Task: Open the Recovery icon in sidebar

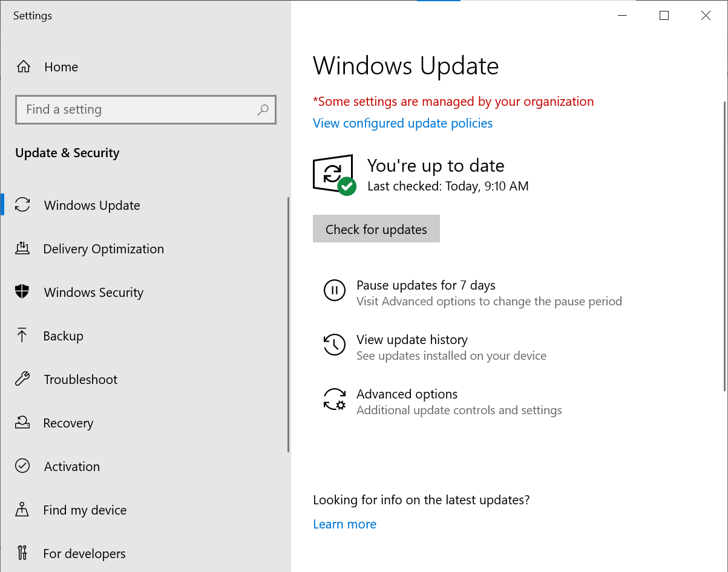Action: (22, 423)
